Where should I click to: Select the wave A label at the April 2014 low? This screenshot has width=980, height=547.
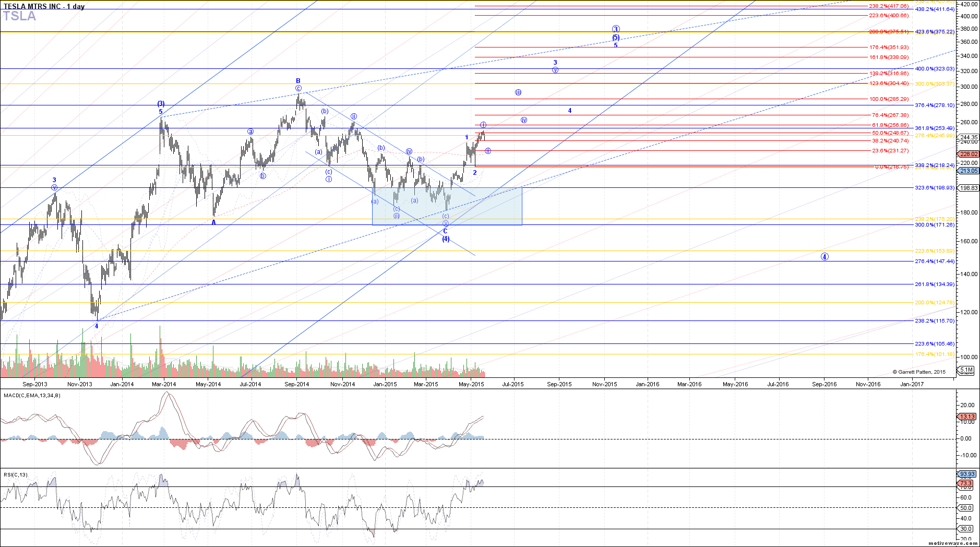213,222
